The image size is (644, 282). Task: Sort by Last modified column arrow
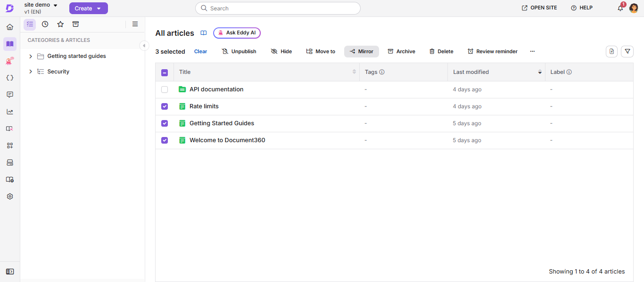click(540, 72)
